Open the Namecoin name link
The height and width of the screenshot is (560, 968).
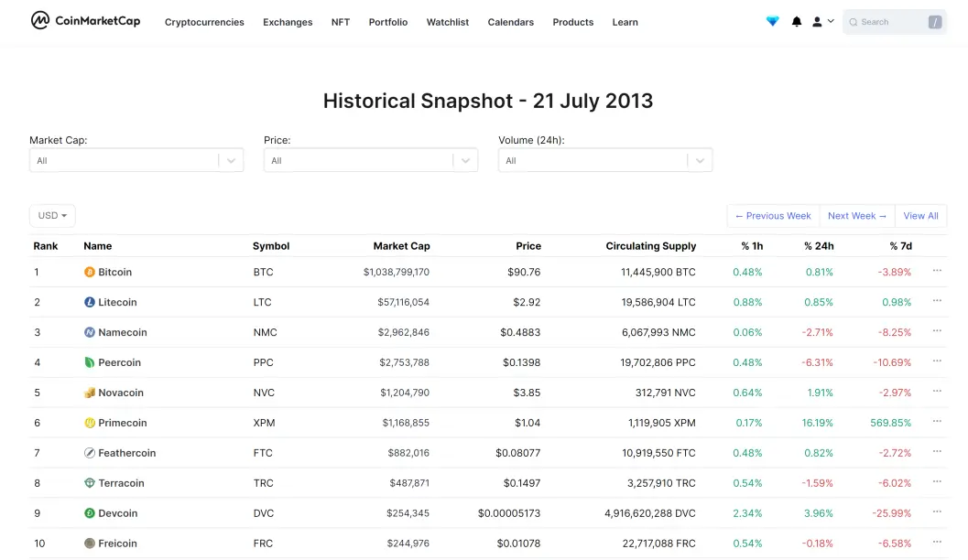tap(122, 332)
